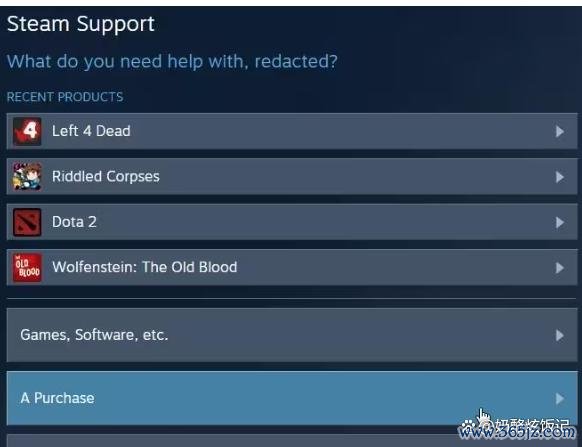
Task: Expand arrow on Riddled Corpses row
Action: [x=560, y=177]
